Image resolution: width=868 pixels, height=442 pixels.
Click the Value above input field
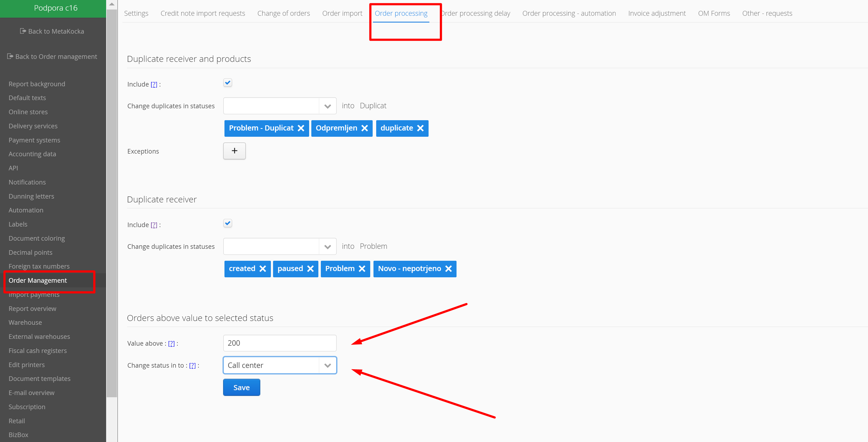(x=279, y=343)
